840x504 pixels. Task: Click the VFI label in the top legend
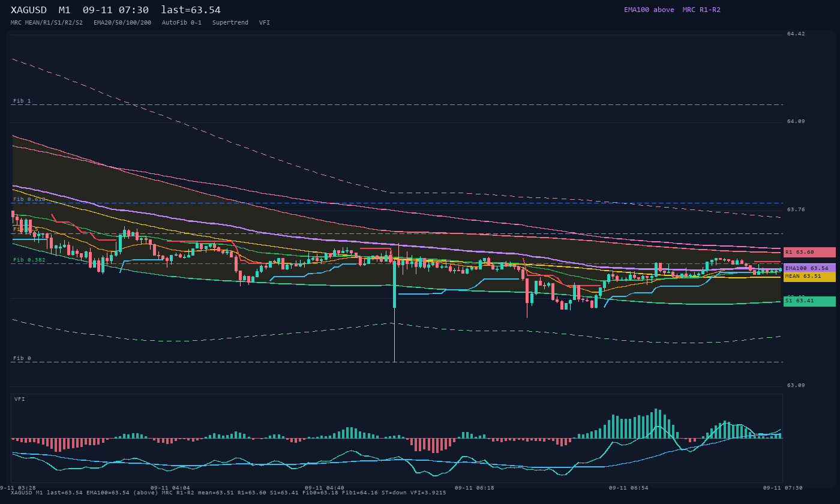coord(265,23)
